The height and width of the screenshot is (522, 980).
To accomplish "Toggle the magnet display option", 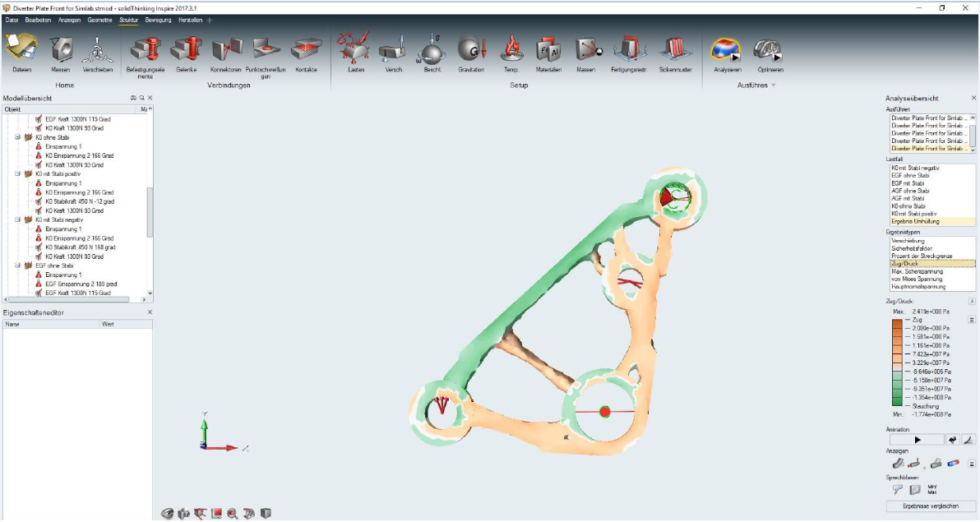I will [953, 463].
